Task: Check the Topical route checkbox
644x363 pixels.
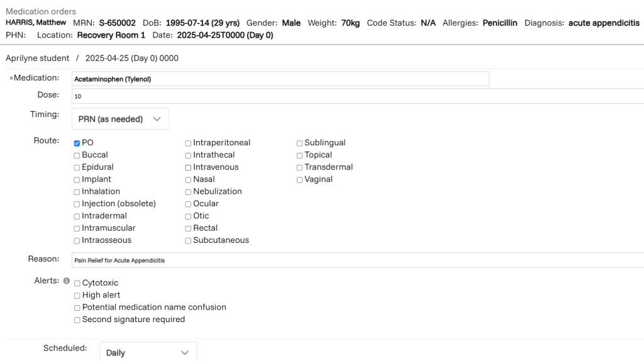Action: 299,155
